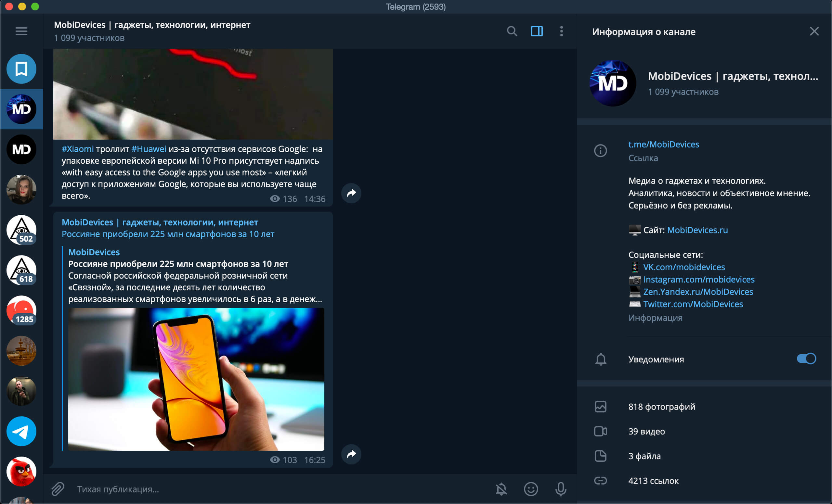Screen dimensions: 832x504
Task: Open the fountain avatar chat
Action: (21, 350)
